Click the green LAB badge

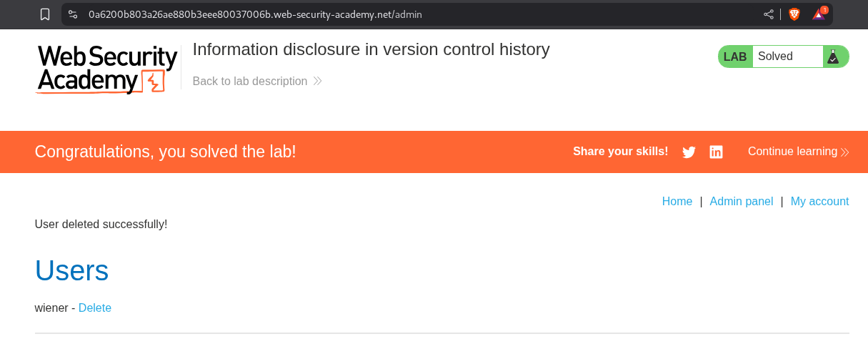pyautogui.click(x=735, y=56)
